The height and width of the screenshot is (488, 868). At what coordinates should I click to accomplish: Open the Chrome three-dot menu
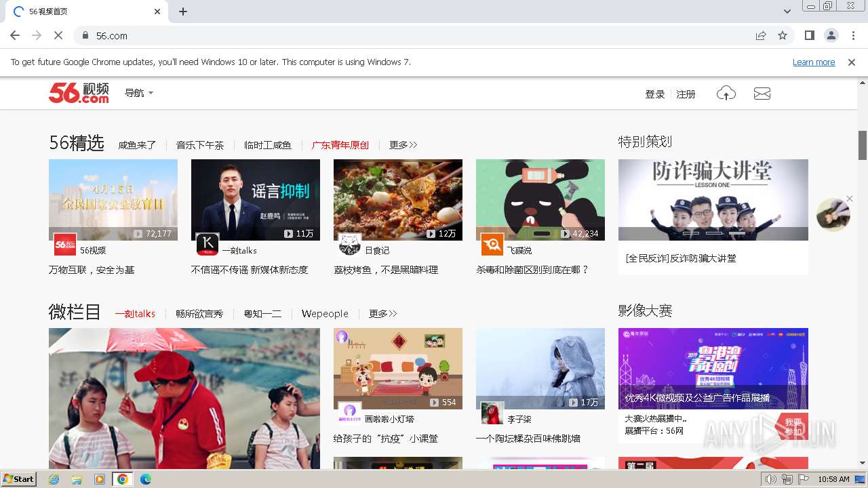pyautogui.click(x=852, y=35)
